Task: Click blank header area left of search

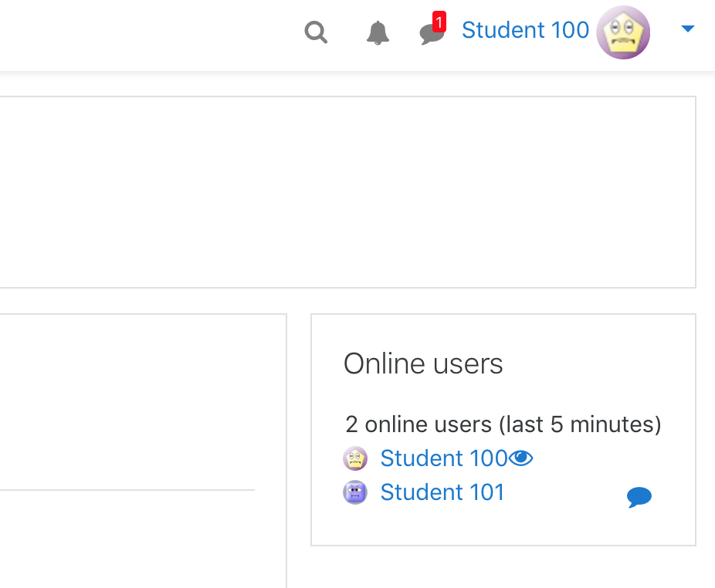Action: click(x=146, y=34)
